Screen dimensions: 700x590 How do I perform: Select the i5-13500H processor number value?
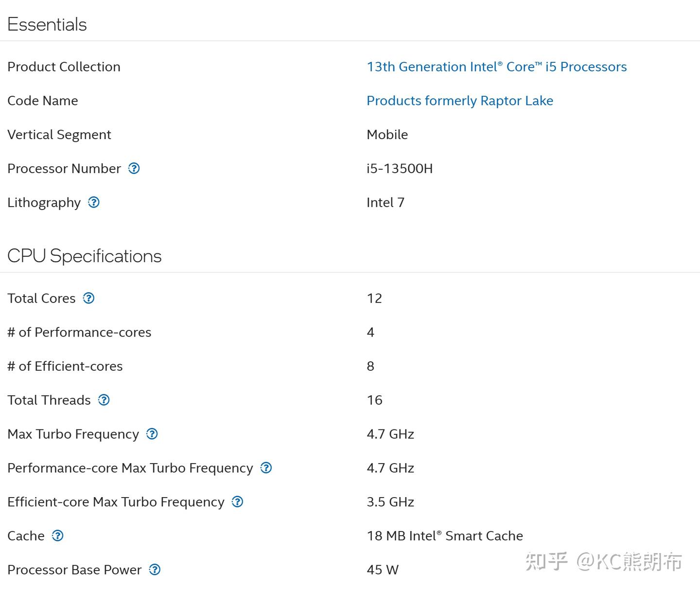click(x=400, y=168)
